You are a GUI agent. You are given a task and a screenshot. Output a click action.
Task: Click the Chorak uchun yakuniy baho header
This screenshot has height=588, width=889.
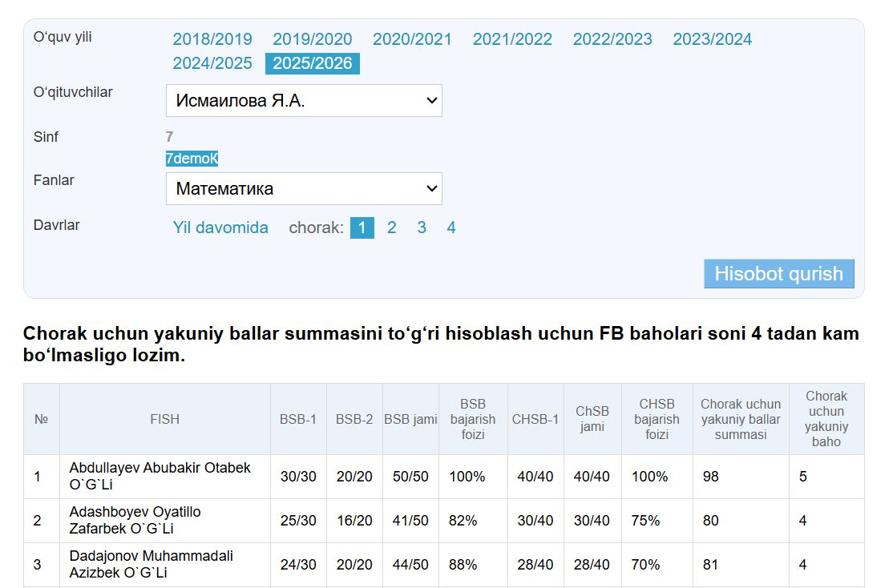826,419
